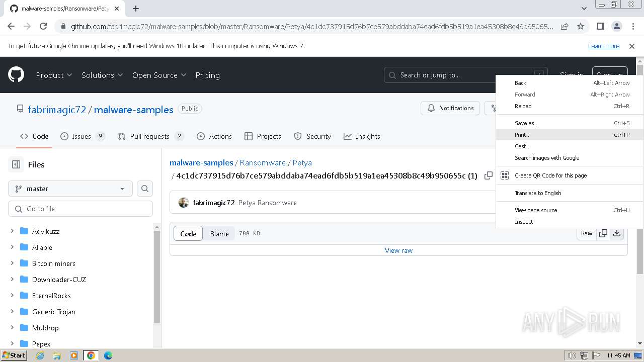Open media player icon in taskbar
The height and width of the screenshot is (362, 644).
(x=74, y=355)
